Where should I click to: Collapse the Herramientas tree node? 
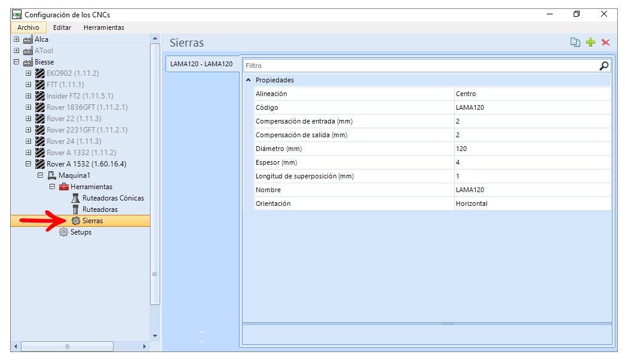[52, 187]
